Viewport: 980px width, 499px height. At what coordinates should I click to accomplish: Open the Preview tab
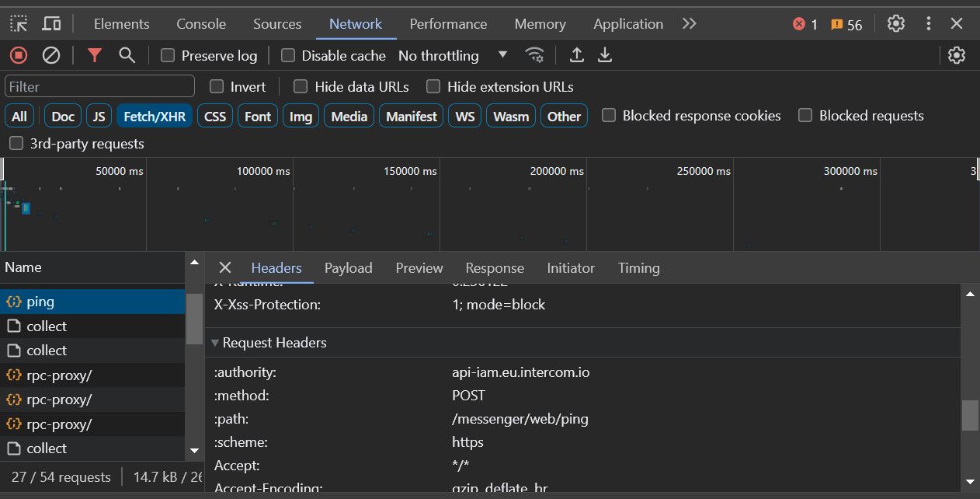419,268
